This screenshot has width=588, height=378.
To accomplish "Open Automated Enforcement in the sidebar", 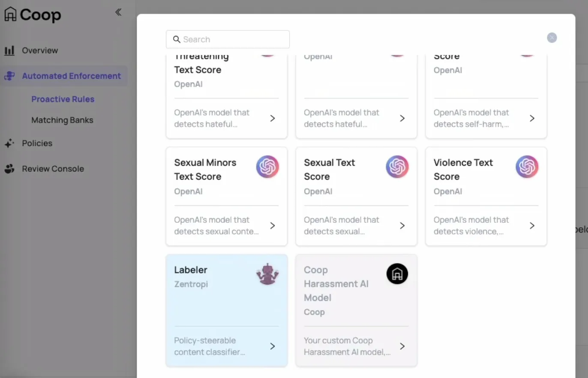I will pyautogui.click(x=71, y=76).
